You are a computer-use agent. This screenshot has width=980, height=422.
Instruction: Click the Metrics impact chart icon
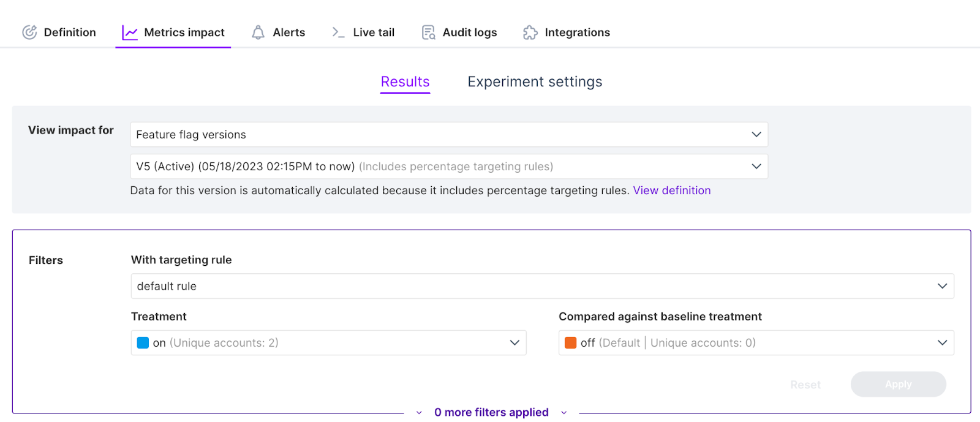(x=130, y=32)
